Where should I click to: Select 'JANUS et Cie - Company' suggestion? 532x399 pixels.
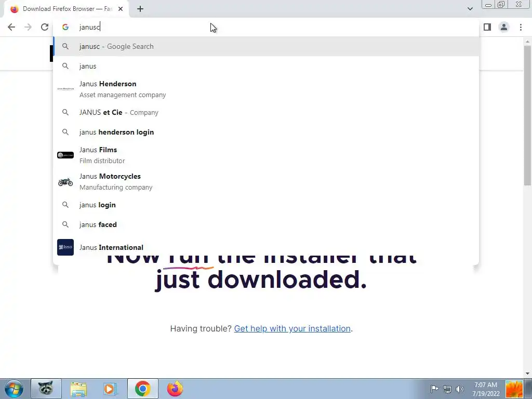point(267,112)
